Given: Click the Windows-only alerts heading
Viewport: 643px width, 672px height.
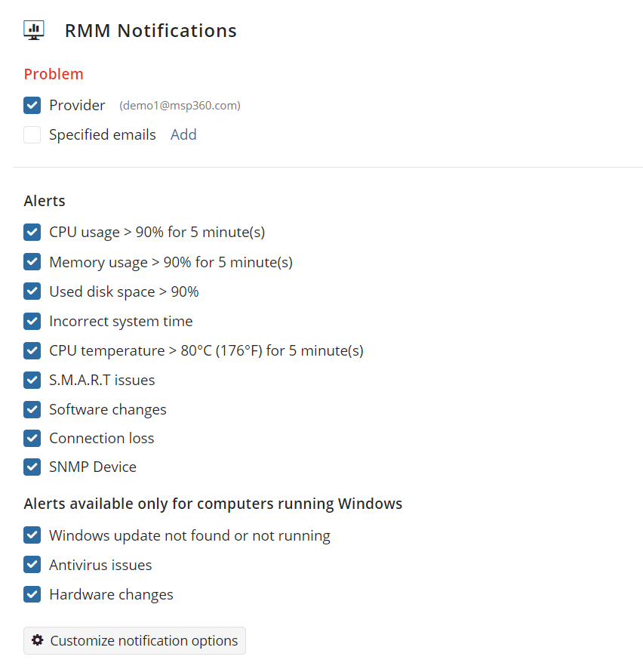Looking at the screenshot, I should point(213,504).
